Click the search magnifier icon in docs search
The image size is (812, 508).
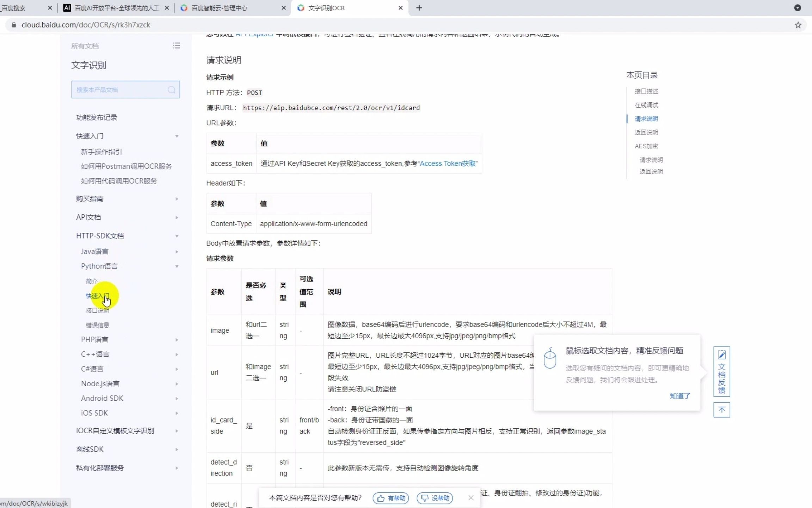coord(172,90)
